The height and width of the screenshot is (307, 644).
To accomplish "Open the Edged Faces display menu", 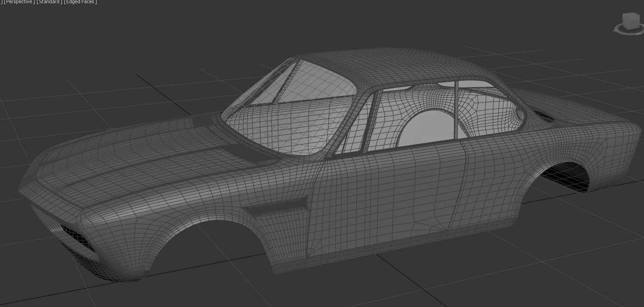I will pos(80,2).
